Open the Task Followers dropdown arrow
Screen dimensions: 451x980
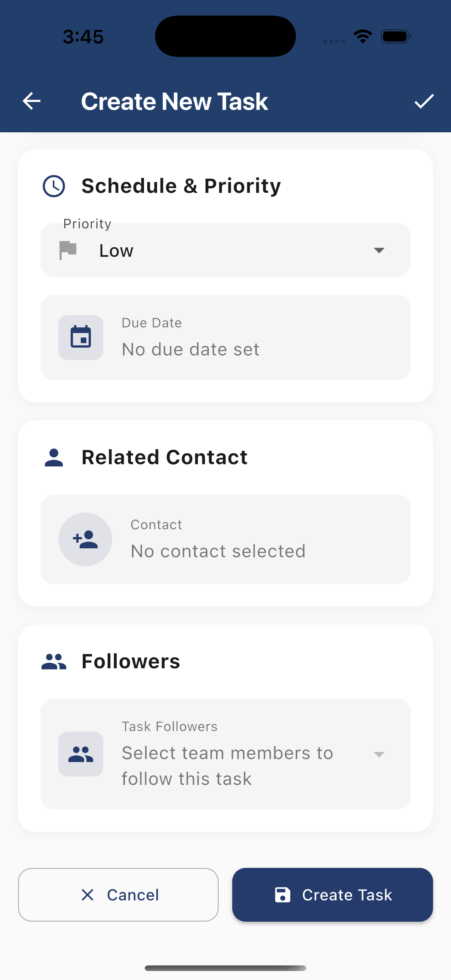point(379,754)
